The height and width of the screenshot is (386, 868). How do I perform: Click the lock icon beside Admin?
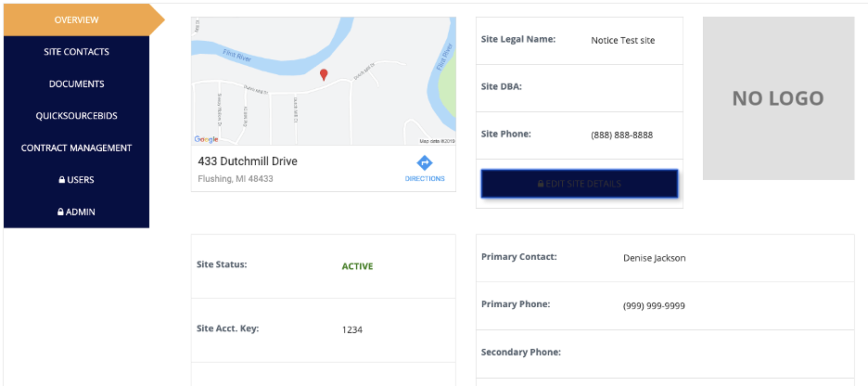pyautogui.click(x=60, y=212)
